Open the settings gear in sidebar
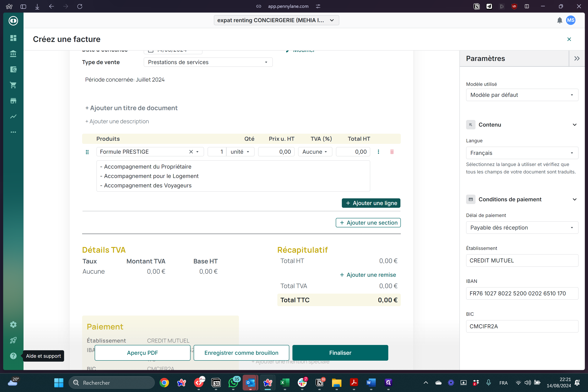The width and height of the screenshot is (588, 392). 13,325
